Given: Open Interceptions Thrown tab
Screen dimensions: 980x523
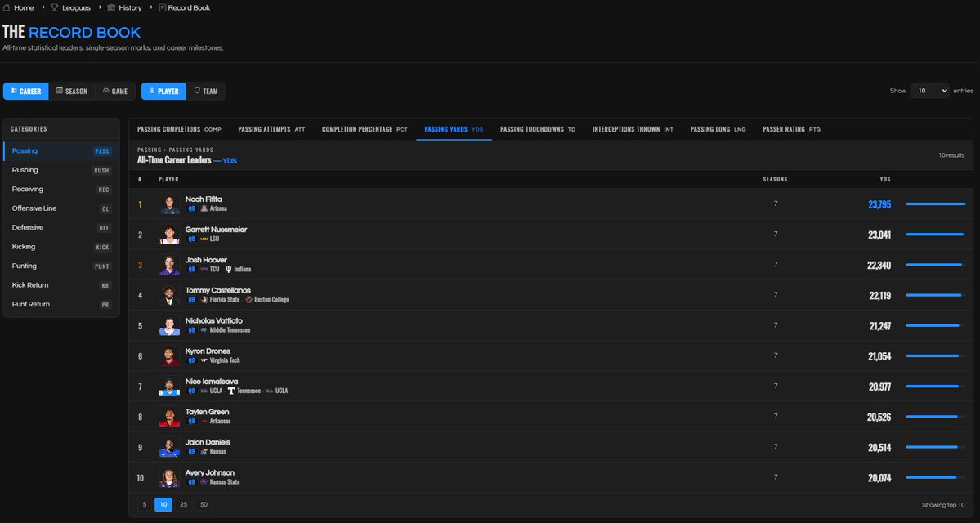Looking at the screenshot, I should [633, 129].
